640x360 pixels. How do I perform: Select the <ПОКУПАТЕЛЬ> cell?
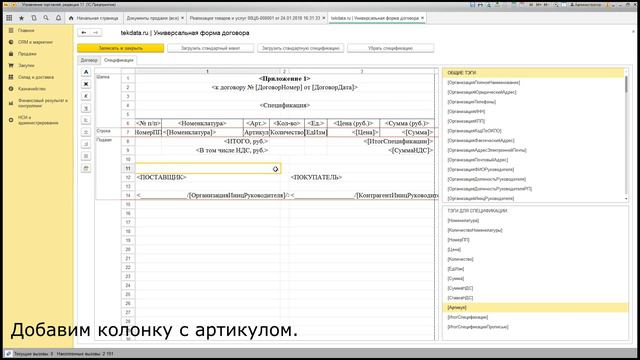click(316, 177)
